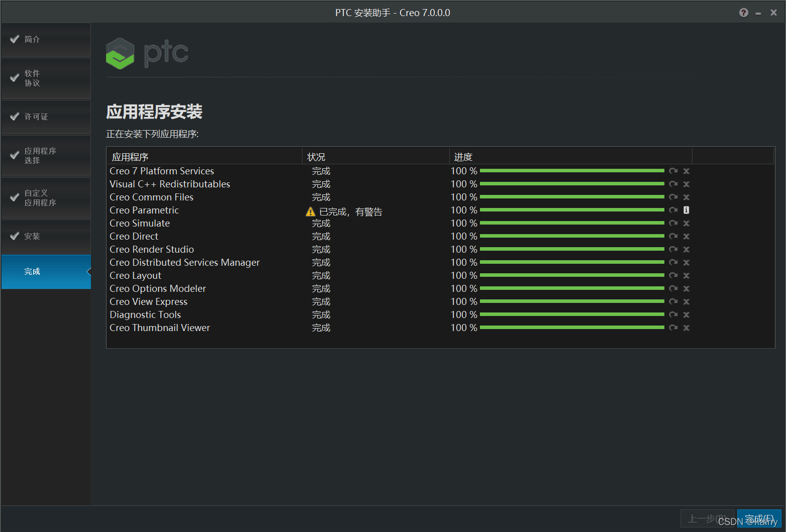Select the Visual C++ Redistributables row name
Screen dimensions: 786x532
[170, 184]
